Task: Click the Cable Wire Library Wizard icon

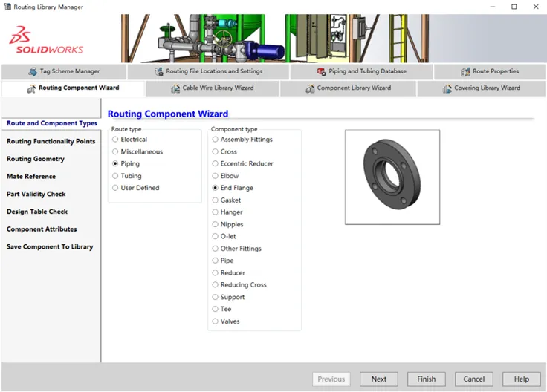Action: (x=175, y=88)
